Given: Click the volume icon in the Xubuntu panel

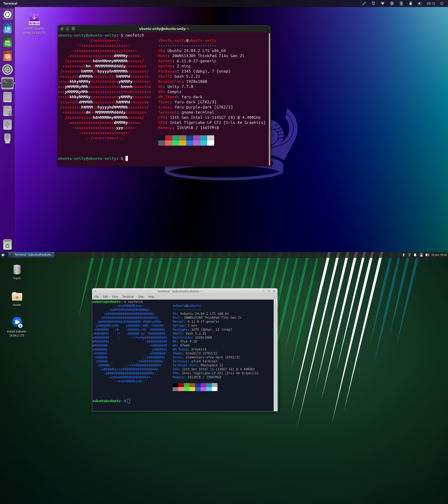Looking at the screenshot, I should [x=427, y=255].
